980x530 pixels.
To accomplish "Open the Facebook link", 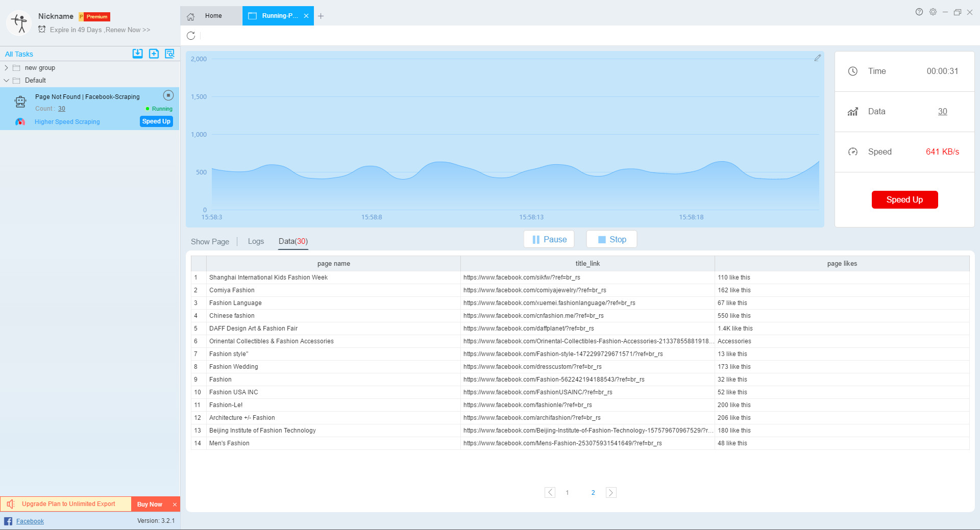I will point(30,521).
